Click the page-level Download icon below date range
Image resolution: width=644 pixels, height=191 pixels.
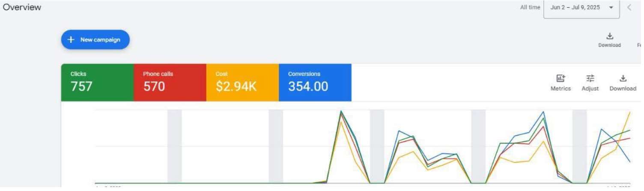click(x=610, y=36)
